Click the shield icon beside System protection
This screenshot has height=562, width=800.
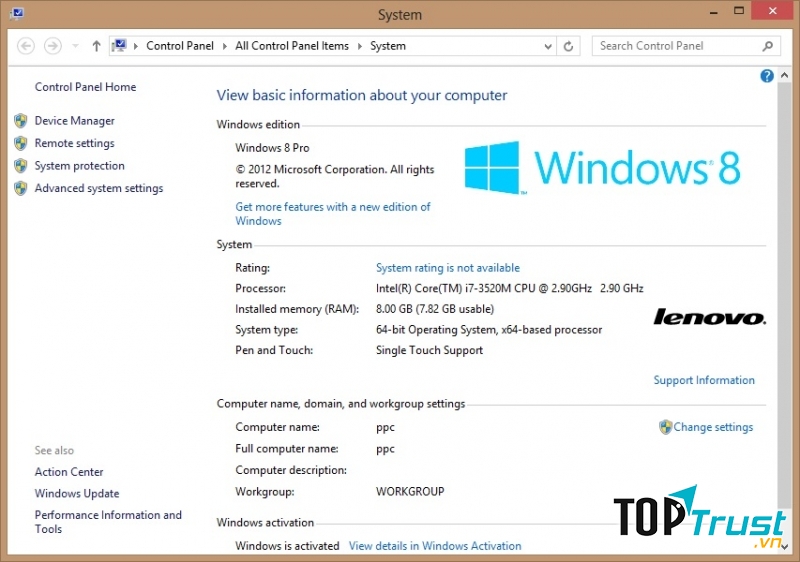pyautogui.click(x=21, y=166)
